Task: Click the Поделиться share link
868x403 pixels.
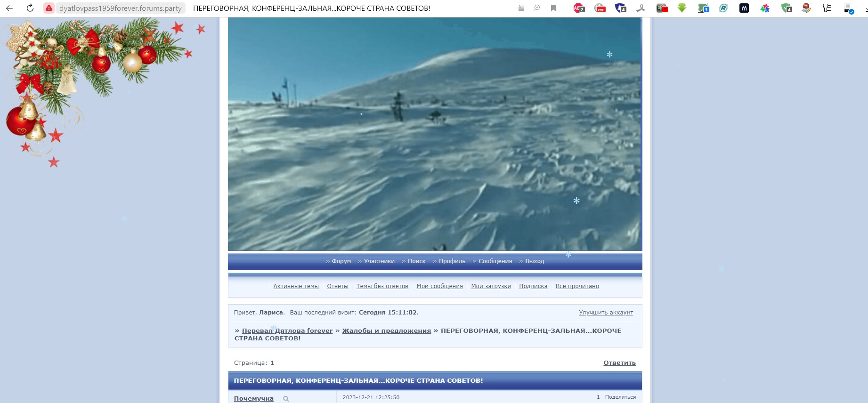Action: (620, 397)
